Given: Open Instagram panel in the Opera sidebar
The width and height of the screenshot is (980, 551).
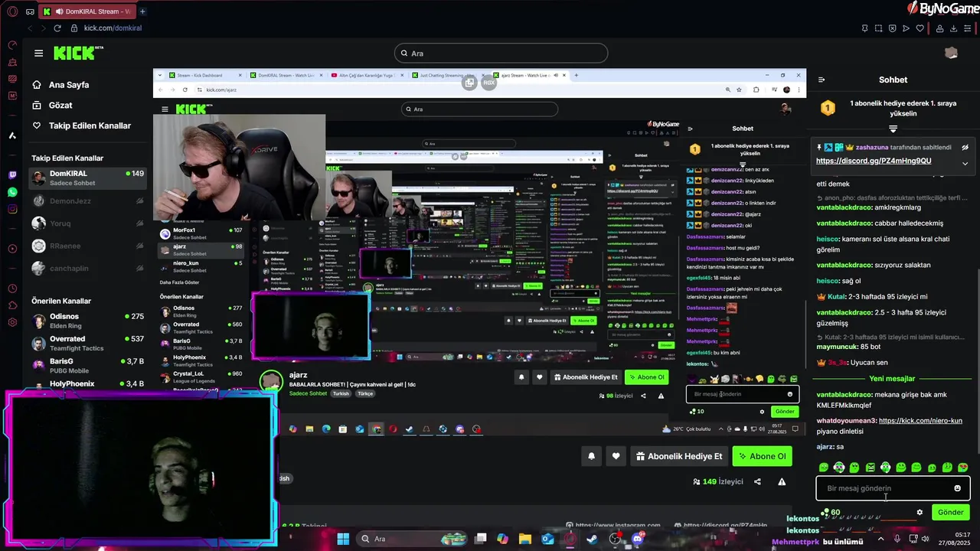Looking at the screenshot, I should coord(12,209).
